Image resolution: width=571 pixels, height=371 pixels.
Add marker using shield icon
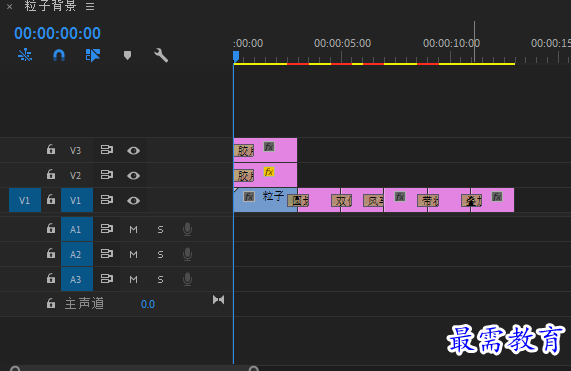(127, 55)
